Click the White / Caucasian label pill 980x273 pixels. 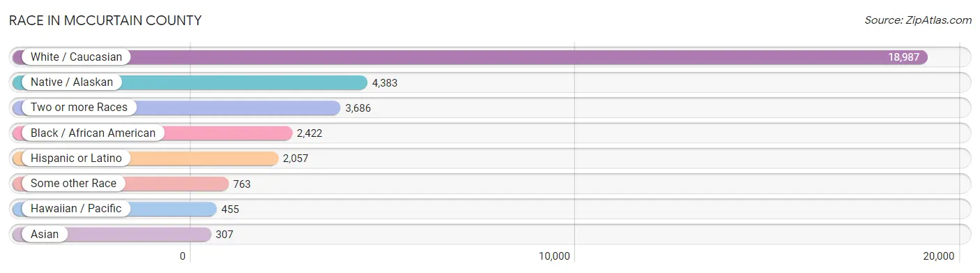pyautogui.click(x=72, y=57)
